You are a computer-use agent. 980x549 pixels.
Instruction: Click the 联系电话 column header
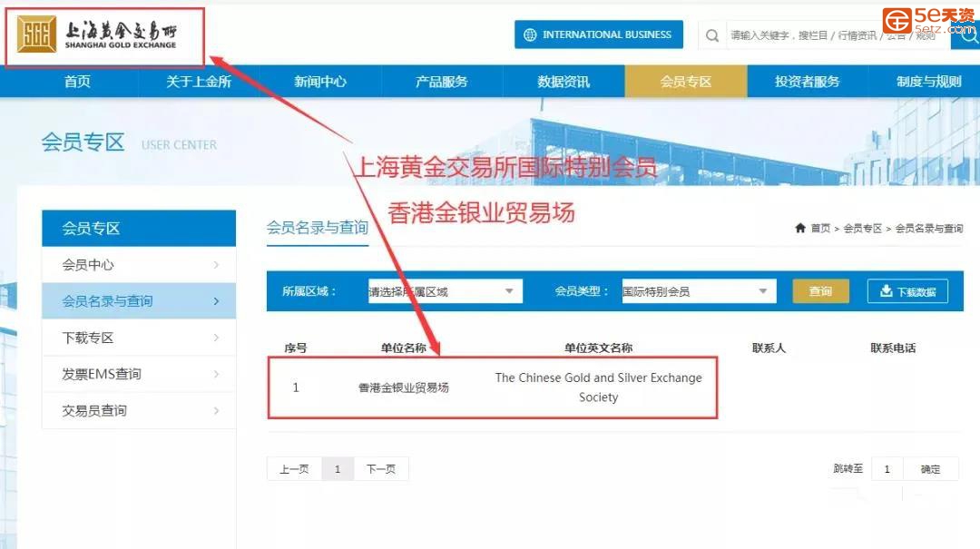(x=893, y=348)
